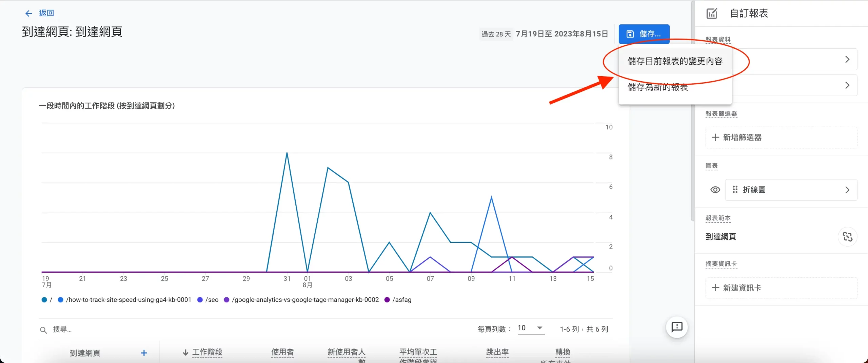
Task: Click the plus icon beside 到達網頁 column
Action: coord(144,353)
